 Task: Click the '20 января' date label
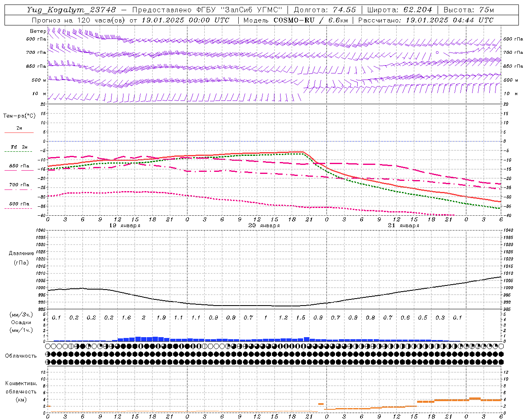tap(264, 225)
